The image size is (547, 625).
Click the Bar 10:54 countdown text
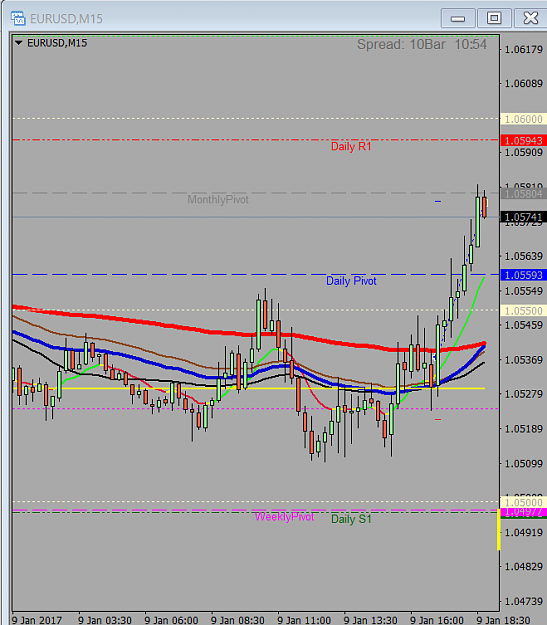click(x=457, y=44)
